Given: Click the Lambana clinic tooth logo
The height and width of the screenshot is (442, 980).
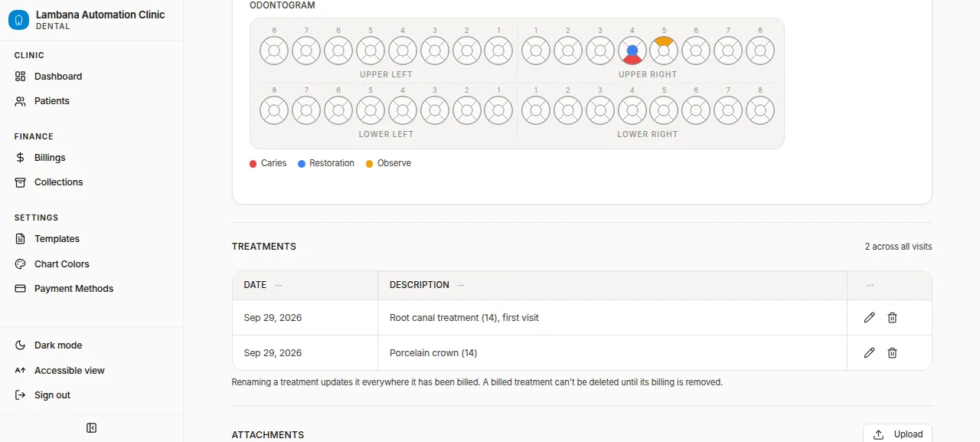Looking at the screenshot, I should (x=18, y=20).
